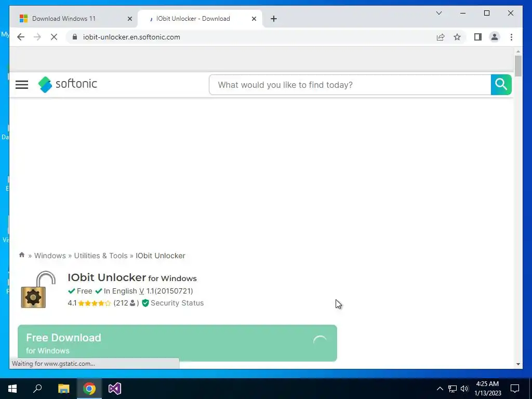Click the star rating for IObit Unlocker
This screenshot has height=399, width=532.
[95, 303]
